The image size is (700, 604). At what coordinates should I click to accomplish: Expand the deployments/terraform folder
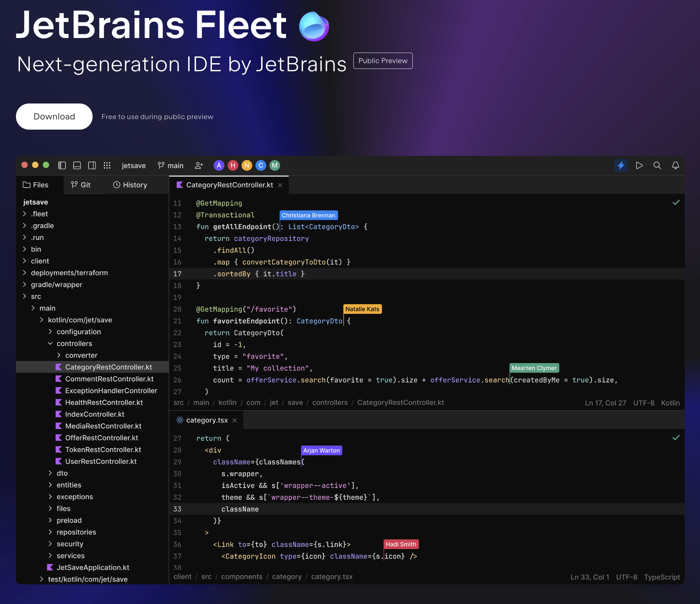tap(24, 273)
